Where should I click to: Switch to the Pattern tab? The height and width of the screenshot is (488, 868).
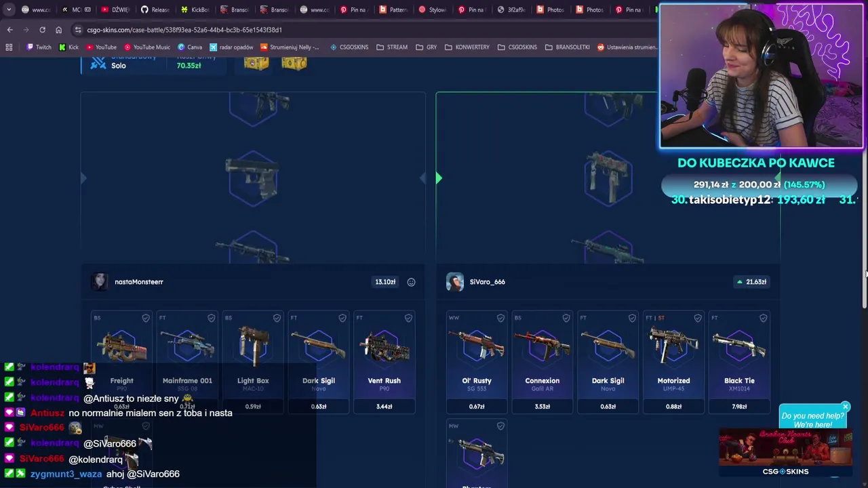coord(394,9)
